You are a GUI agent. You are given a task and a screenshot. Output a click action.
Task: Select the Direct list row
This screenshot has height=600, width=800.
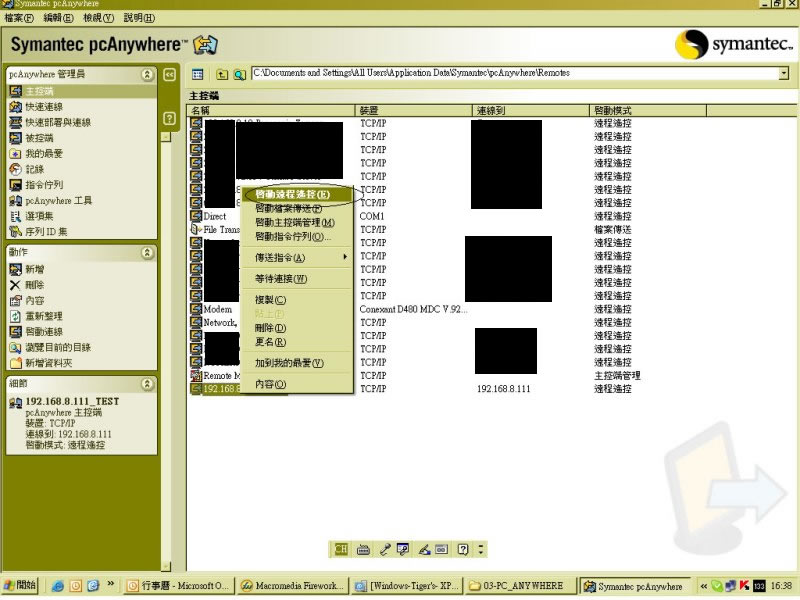point(215,216)
